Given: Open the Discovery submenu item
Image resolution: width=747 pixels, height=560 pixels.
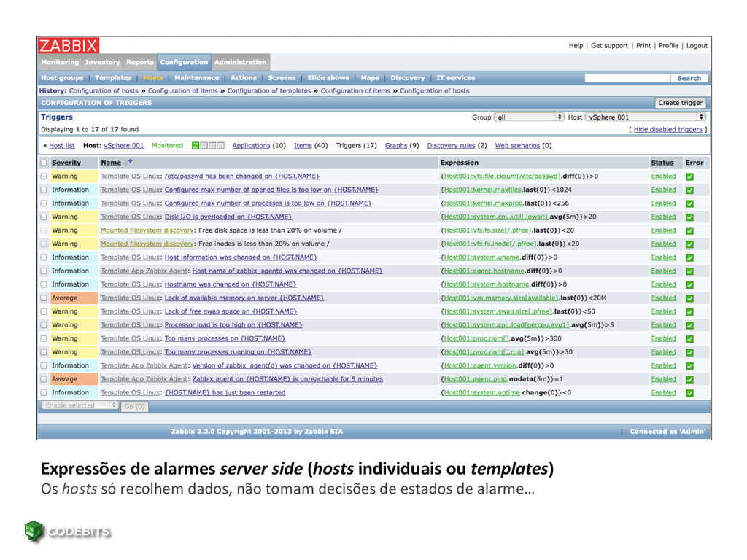Looking at the screenshot, I should pos(407,77).
